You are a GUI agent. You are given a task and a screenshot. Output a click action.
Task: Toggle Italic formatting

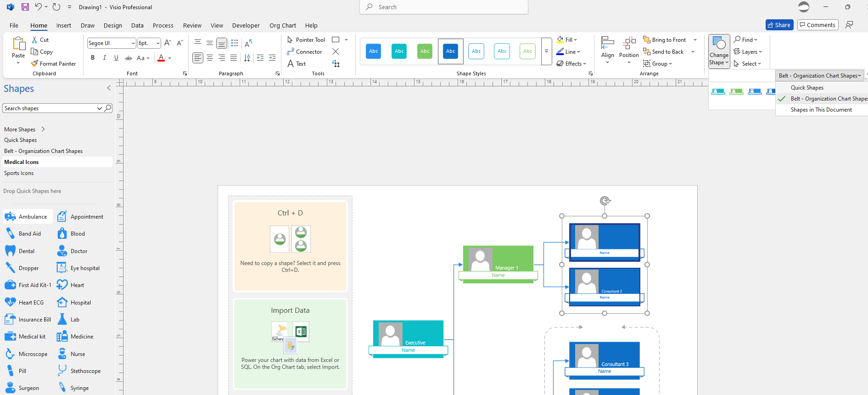[105, 58]
